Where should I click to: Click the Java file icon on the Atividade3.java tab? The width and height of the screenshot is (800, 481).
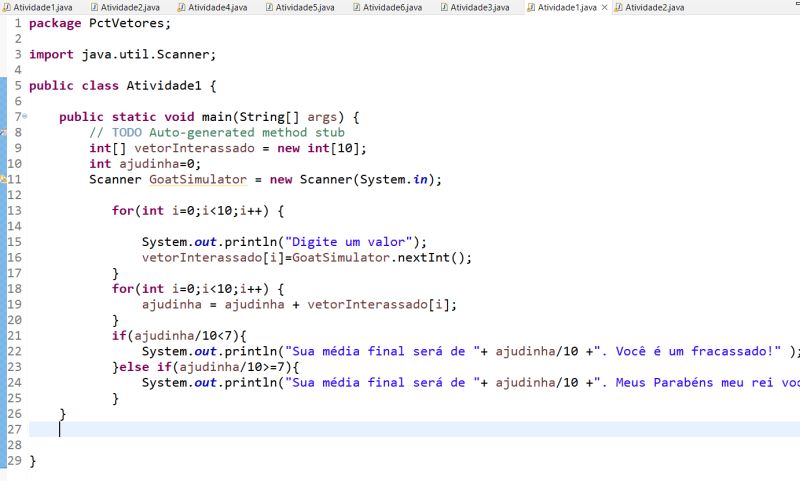[x=444, y=7]
